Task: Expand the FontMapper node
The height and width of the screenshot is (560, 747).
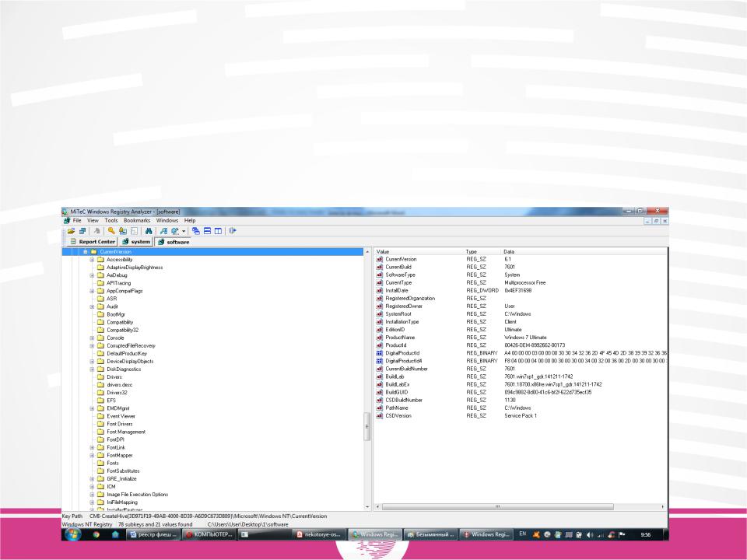Action: point(92,455)
